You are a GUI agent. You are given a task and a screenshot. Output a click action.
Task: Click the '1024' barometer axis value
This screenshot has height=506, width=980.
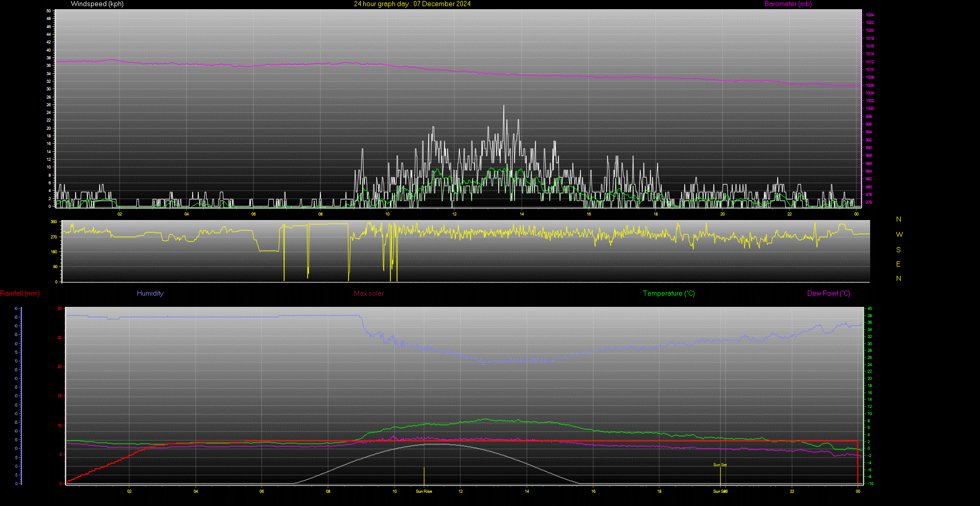[870, 15]
